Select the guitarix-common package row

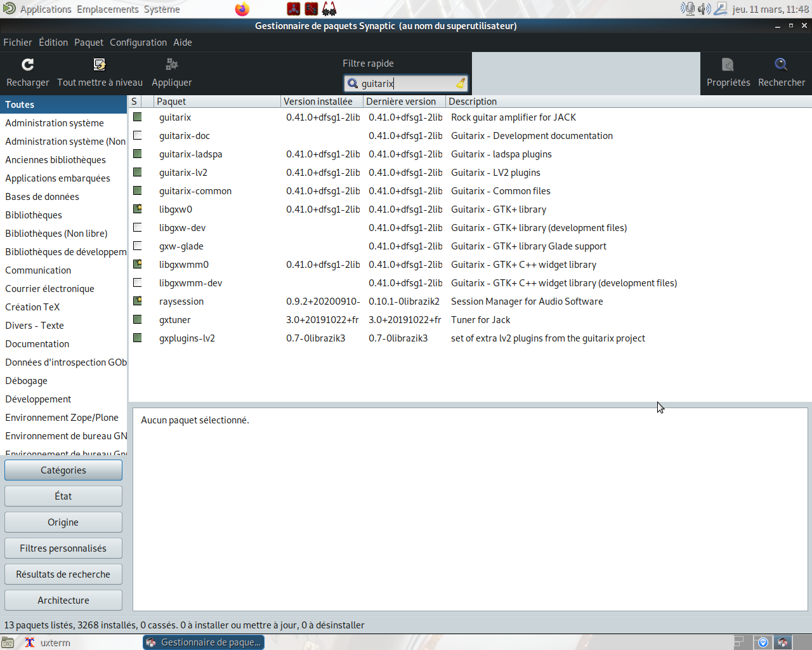[x=469, y=191]
